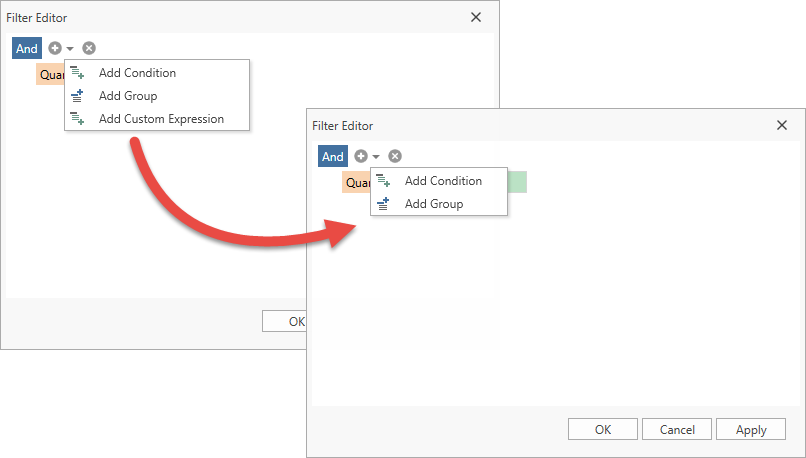Image resolution: width=806 pixels, height=458 pixels.
Task: Click the icon beside Add Custom Expression
Action: (x=77, y=119)
